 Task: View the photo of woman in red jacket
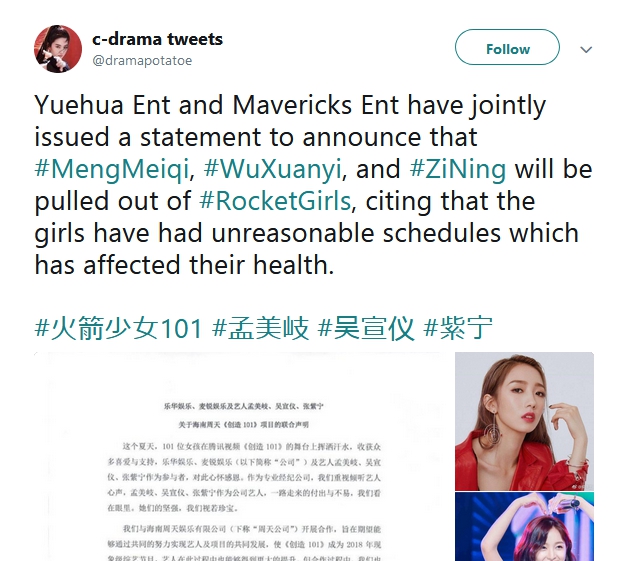pos(524,421)
